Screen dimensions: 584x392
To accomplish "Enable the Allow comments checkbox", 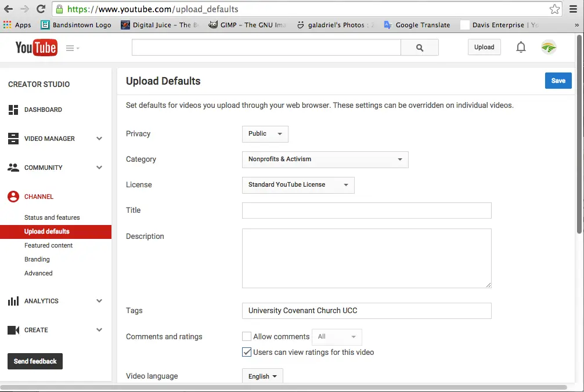I will (246, 336).
